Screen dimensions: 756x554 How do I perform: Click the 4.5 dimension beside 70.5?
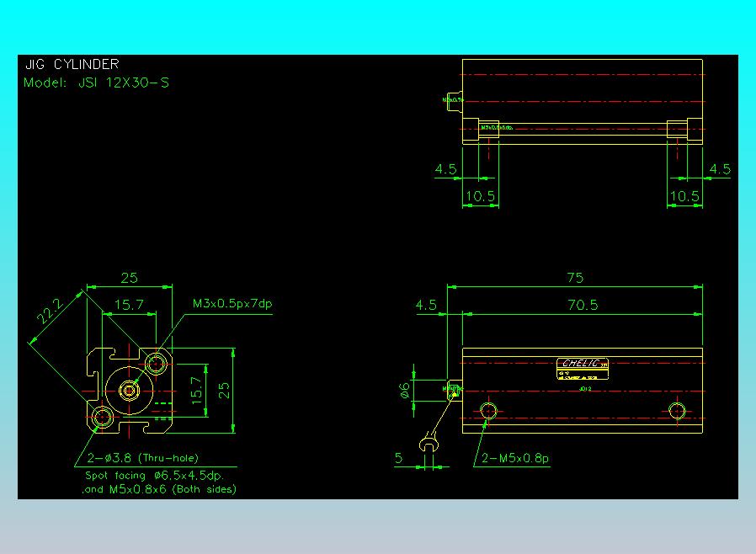(426, 305)
